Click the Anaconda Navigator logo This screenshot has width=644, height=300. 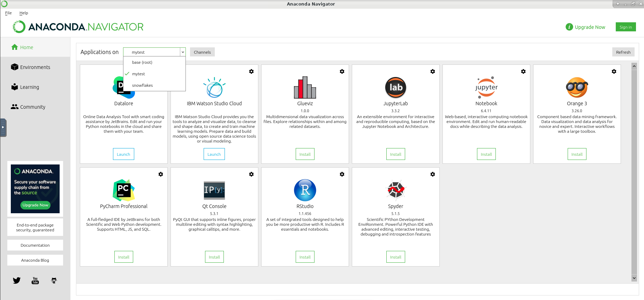pos(78,27)
